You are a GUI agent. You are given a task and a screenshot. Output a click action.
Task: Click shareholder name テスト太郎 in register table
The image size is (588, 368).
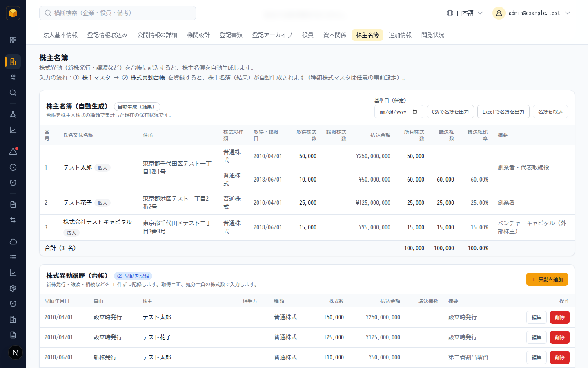click(78, 168)
